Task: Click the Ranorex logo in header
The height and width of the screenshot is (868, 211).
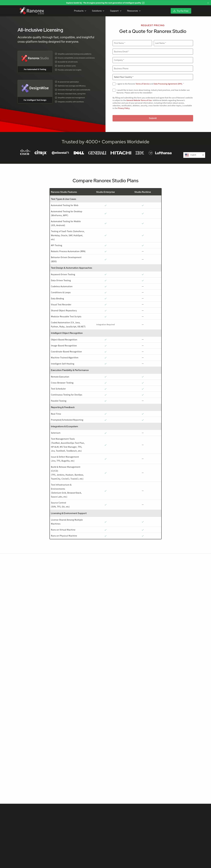Action: (32, 11)
